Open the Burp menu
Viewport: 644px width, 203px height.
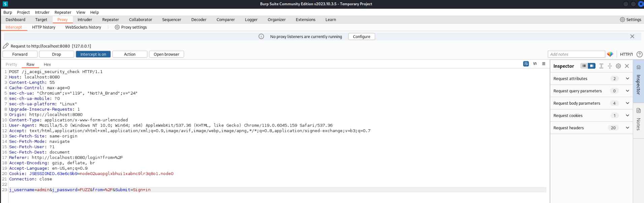pyautogui.click(x=8, y=12)
